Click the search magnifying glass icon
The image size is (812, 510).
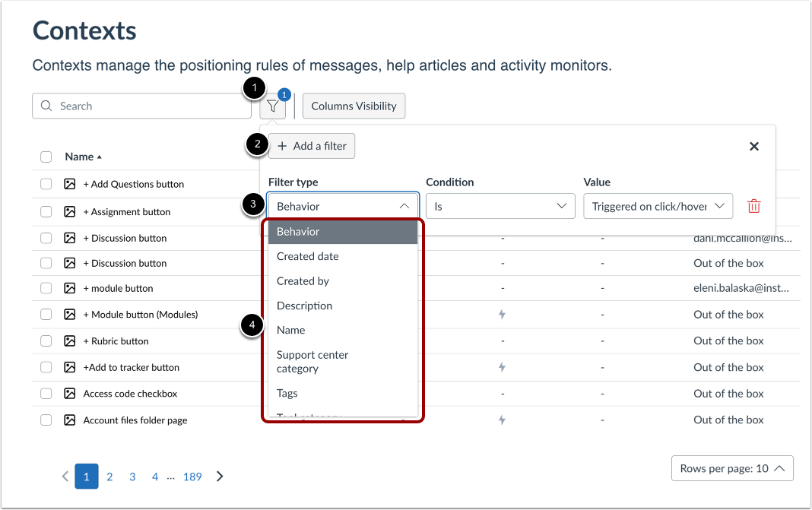(x=45, y=106)
